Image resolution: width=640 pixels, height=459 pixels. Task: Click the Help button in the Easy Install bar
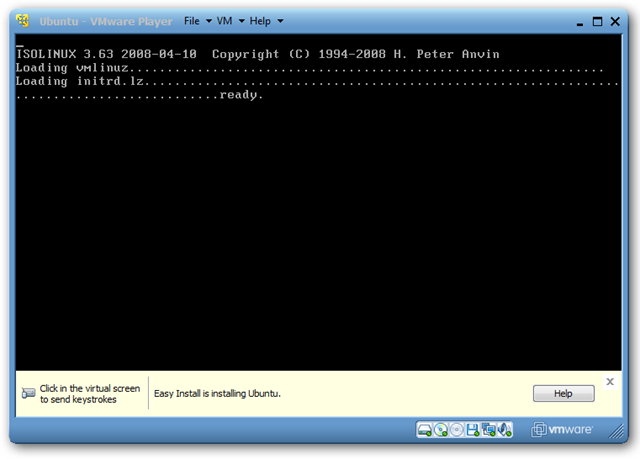tap(564, 394)
